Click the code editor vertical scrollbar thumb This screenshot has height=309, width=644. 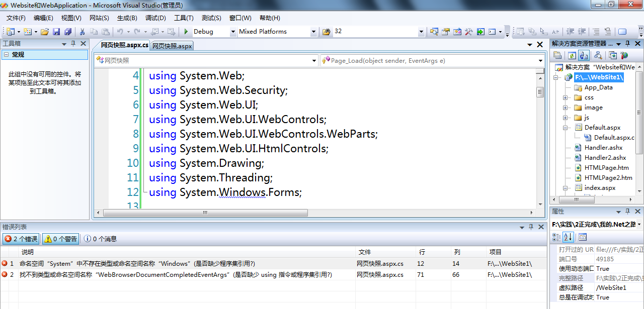click(540, 92)
